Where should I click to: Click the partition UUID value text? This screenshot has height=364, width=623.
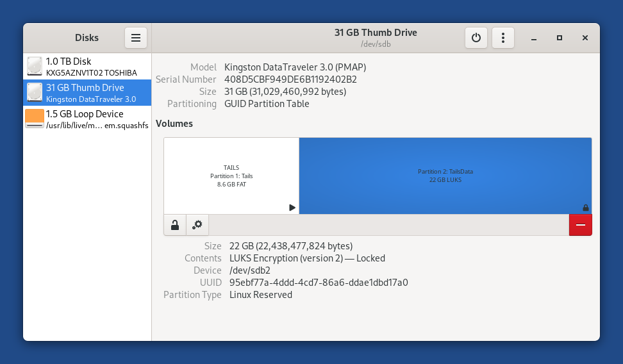[319, 283]
